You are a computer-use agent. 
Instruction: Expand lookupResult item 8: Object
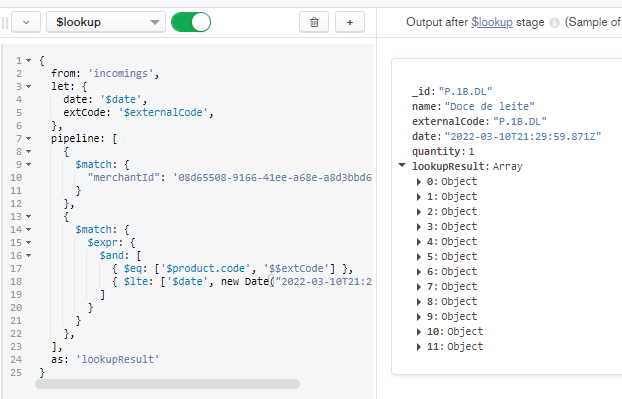tap(419, 302)
